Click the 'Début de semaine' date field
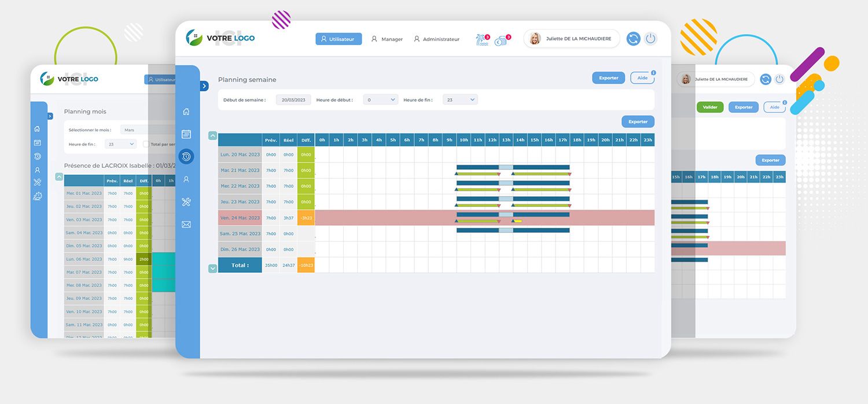 click(x=293, y=100)
